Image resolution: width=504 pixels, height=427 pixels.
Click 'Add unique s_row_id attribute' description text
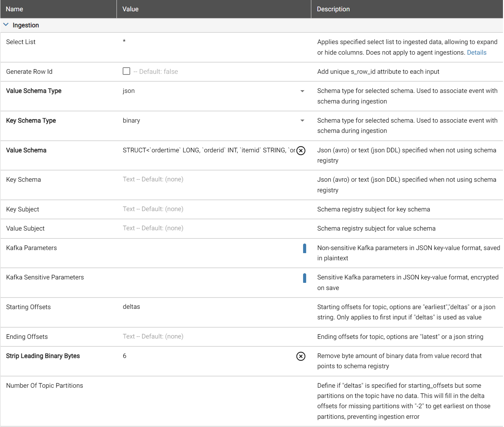click(x=378, y=72)
